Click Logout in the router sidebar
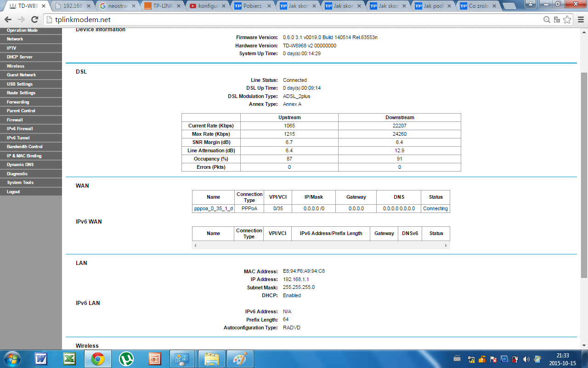Image resolution: width=588 pixels, height=368 pixels. [13, 192]
